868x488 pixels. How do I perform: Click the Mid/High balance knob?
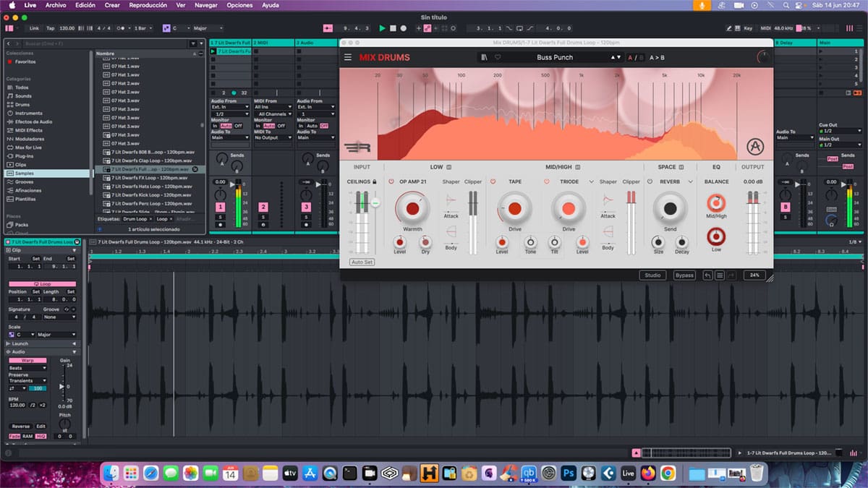[716, 202]
